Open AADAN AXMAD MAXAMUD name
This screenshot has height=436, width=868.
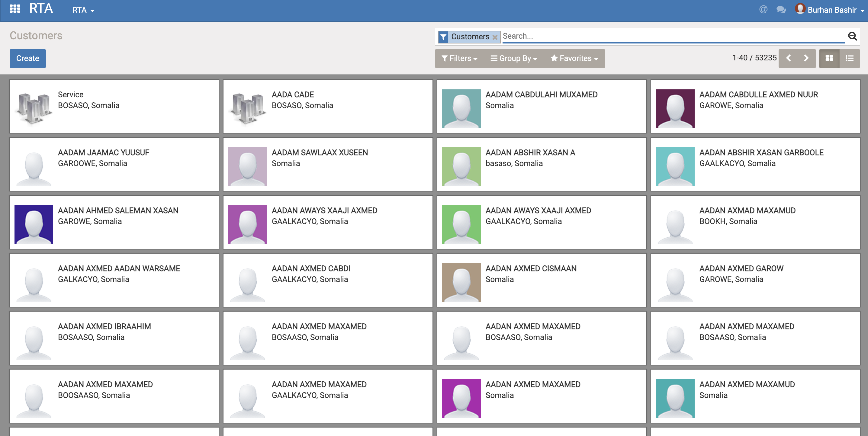click(747, 210)
